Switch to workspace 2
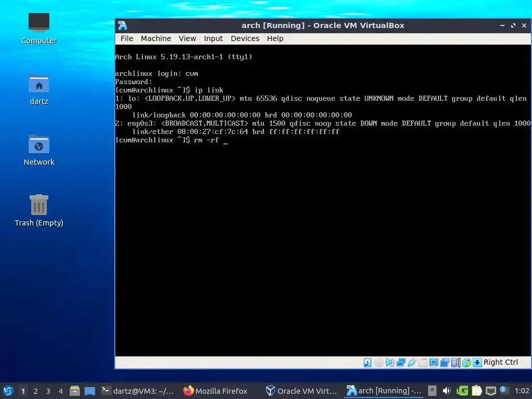532x399 pixels. (36, 391)
